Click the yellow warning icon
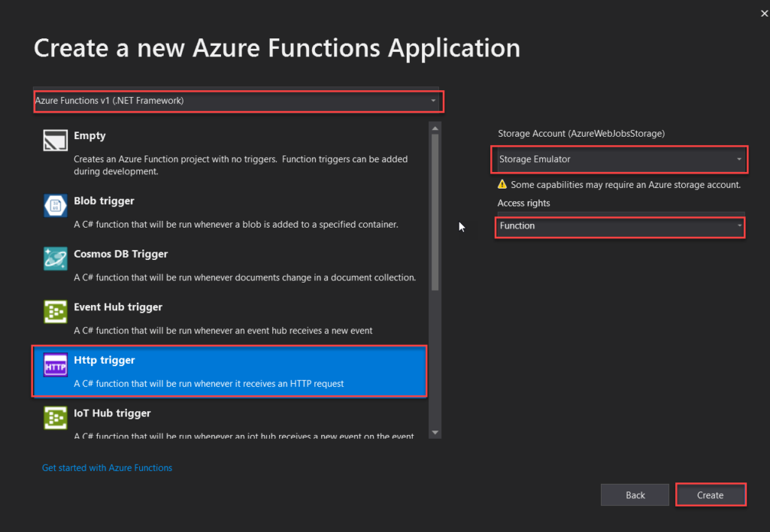770x532 pixels. click(502, 185)
